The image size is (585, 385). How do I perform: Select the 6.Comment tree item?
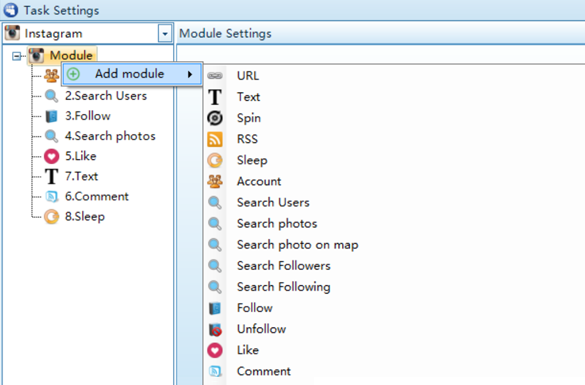coord(97,197)
